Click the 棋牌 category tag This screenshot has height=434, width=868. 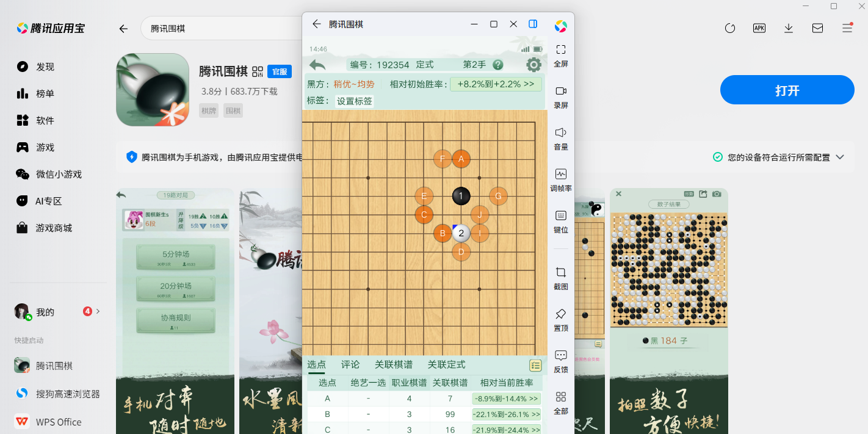click(x=209, y=110)
